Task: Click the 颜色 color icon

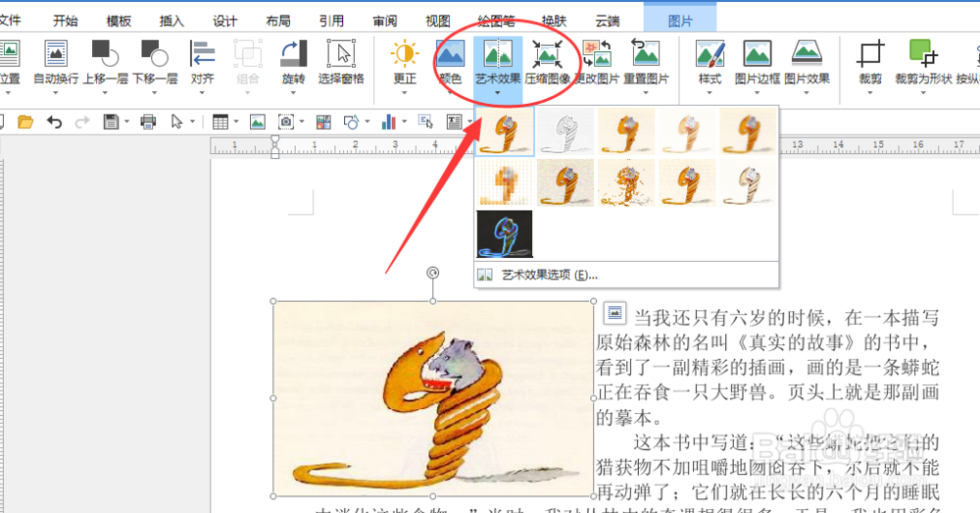Action: click(450, 54)
